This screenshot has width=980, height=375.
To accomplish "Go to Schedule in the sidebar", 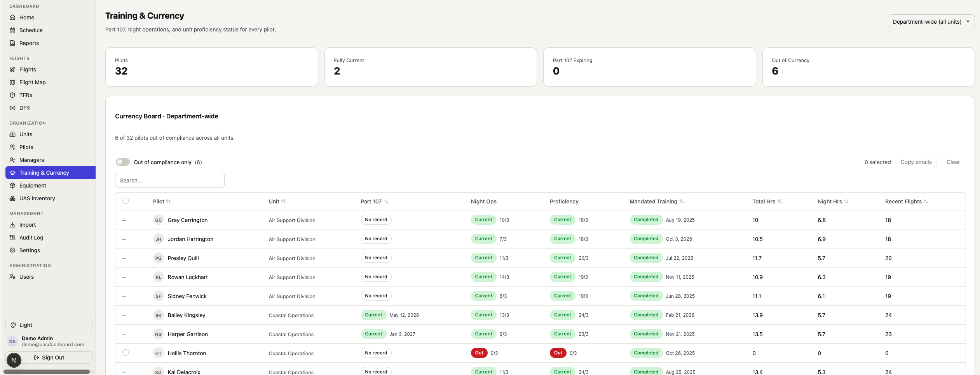I will coord(51,30).
